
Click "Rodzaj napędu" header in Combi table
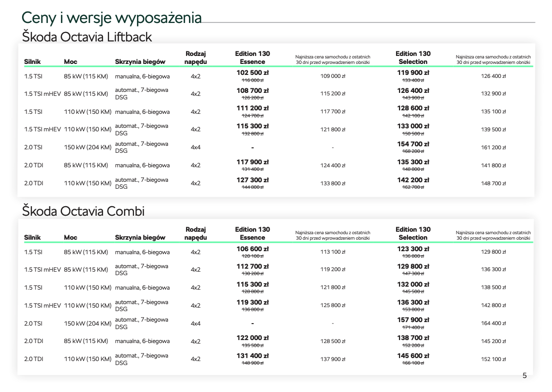[x=195, y=234]
